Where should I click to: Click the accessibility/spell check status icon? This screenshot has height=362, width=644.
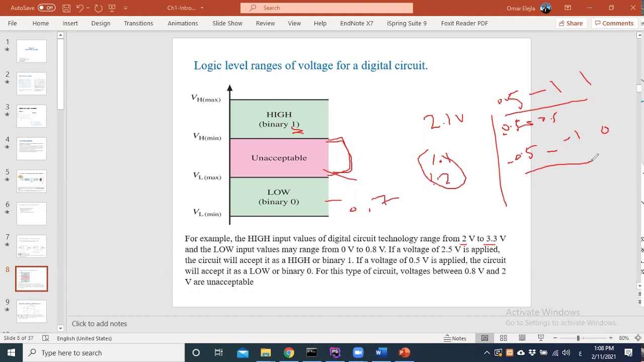[x=46, y=338]
